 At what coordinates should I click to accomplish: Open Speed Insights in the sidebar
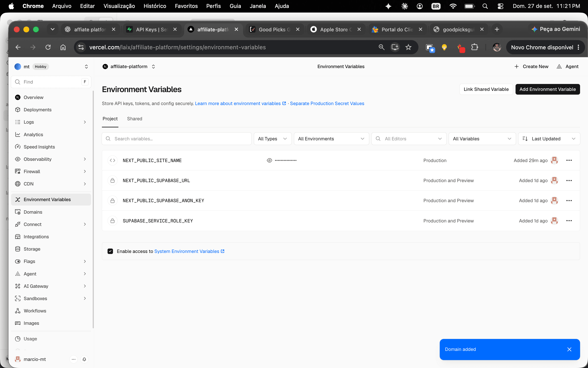point(51,147)
